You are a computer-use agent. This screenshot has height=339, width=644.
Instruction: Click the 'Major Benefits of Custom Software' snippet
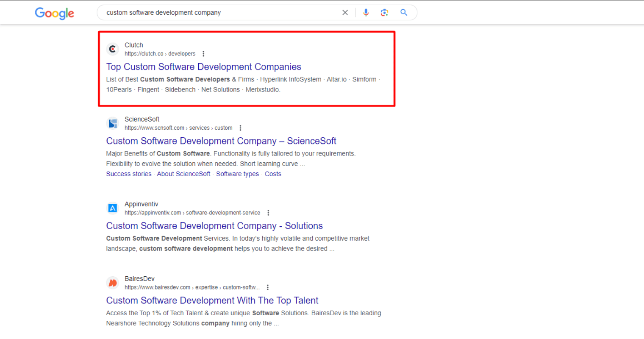(231, 158)
